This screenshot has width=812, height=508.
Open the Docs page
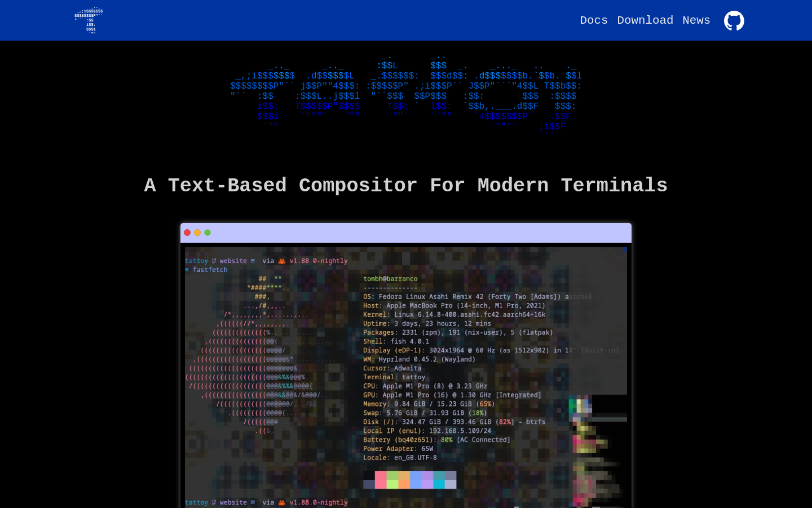pos(594,20)
